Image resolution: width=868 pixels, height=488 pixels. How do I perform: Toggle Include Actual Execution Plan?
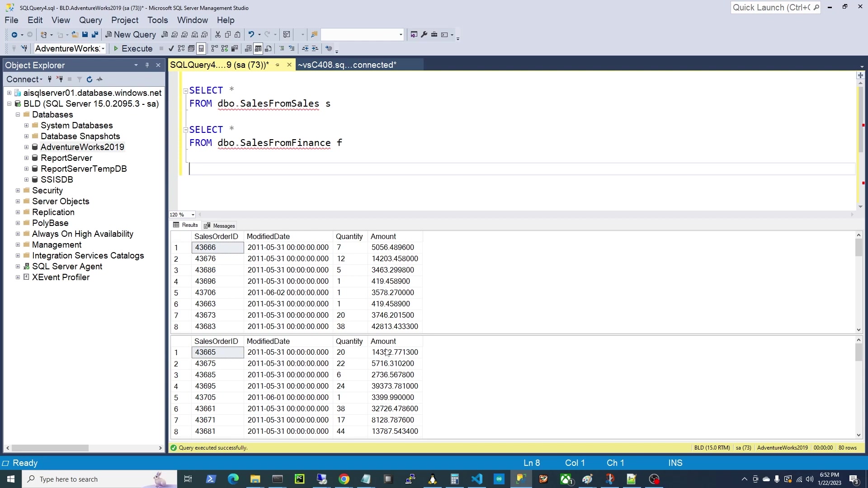click(x=215, y=48)
